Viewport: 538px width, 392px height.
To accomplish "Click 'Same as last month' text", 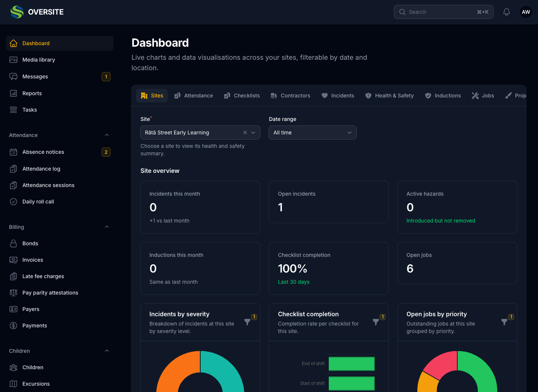I will [x=173, y=282].
